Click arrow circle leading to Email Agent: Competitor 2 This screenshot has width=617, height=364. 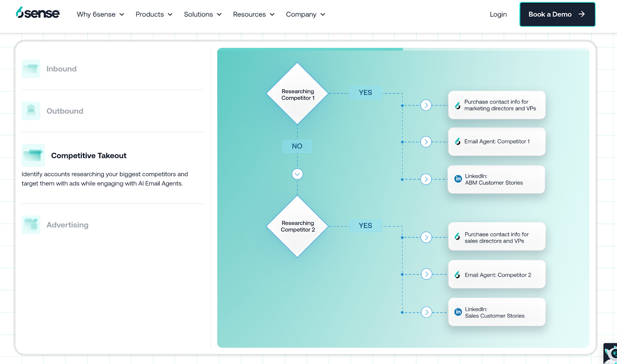[x=427, y=274]
